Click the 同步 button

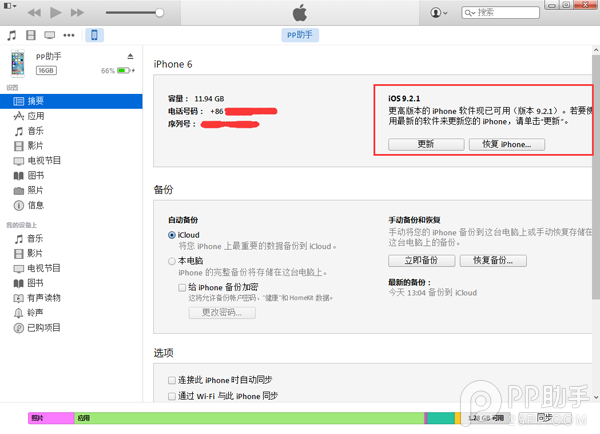click(544, 418)
